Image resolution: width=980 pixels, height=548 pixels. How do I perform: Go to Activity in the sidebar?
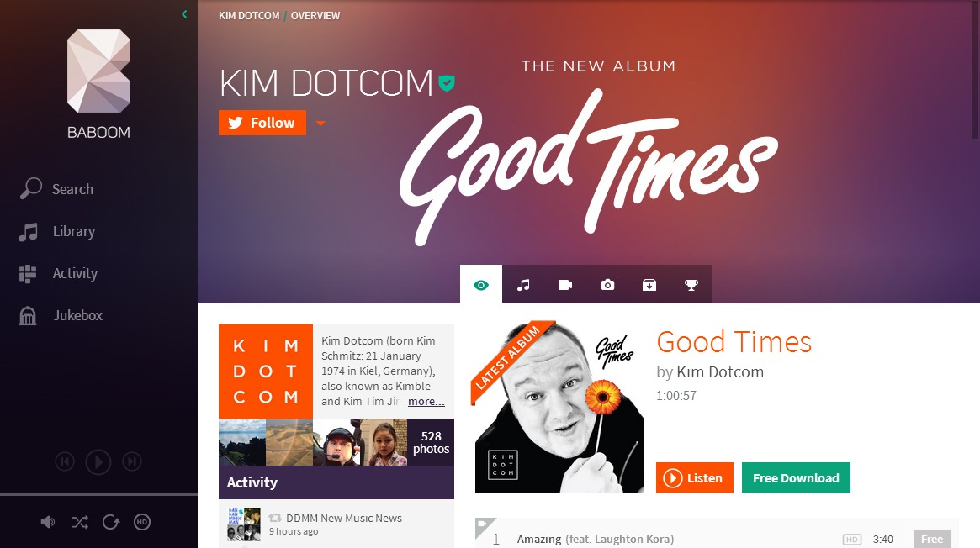pos(58,273)
